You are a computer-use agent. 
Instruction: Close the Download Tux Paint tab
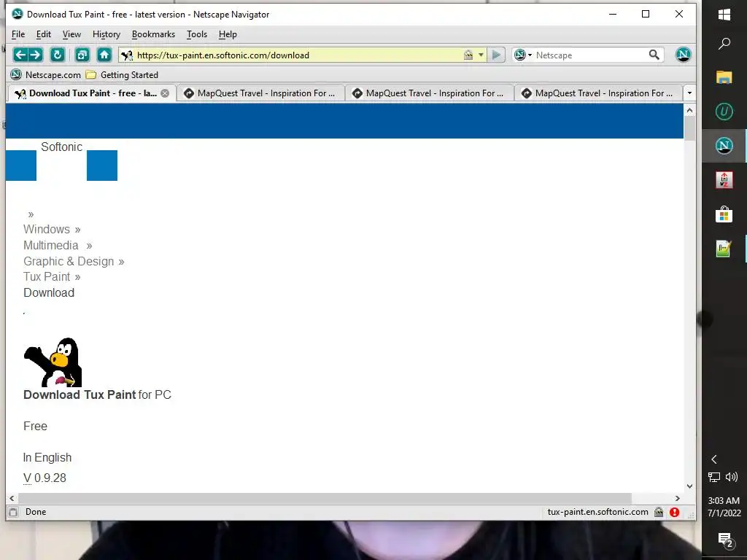[165, 93]
